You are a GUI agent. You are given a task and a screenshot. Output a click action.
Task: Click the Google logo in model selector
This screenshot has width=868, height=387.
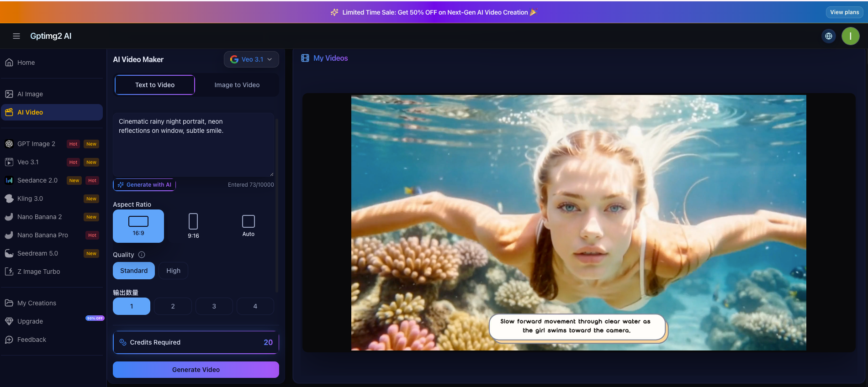[x=234, y=59]
